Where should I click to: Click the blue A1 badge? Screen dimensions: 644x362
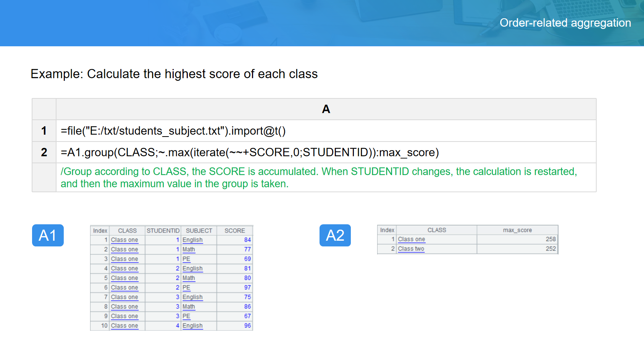tap(48, 235)
